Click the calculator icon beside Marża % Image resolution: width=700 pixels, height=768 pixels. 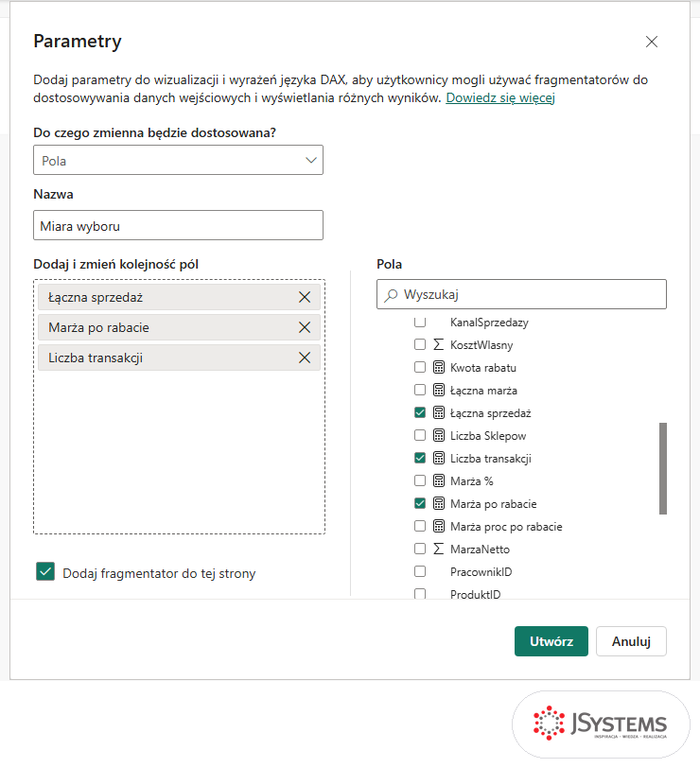(439, 481)
